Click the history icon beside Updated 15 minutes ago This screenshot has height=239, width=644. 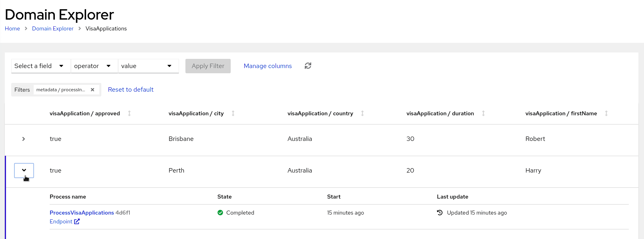coord(440,213)
